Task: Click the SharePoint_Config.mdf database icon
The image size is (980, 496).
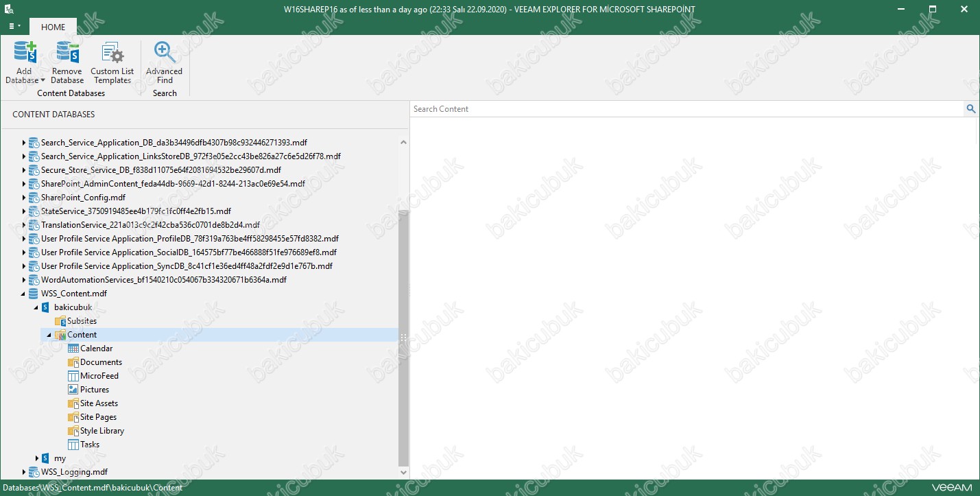Action: 34,198
